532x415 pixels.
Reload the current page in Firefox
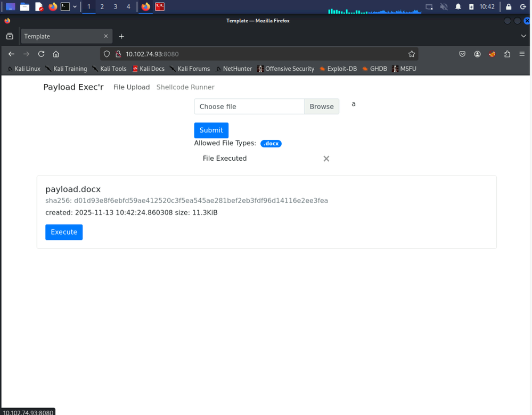coord(41,54)
